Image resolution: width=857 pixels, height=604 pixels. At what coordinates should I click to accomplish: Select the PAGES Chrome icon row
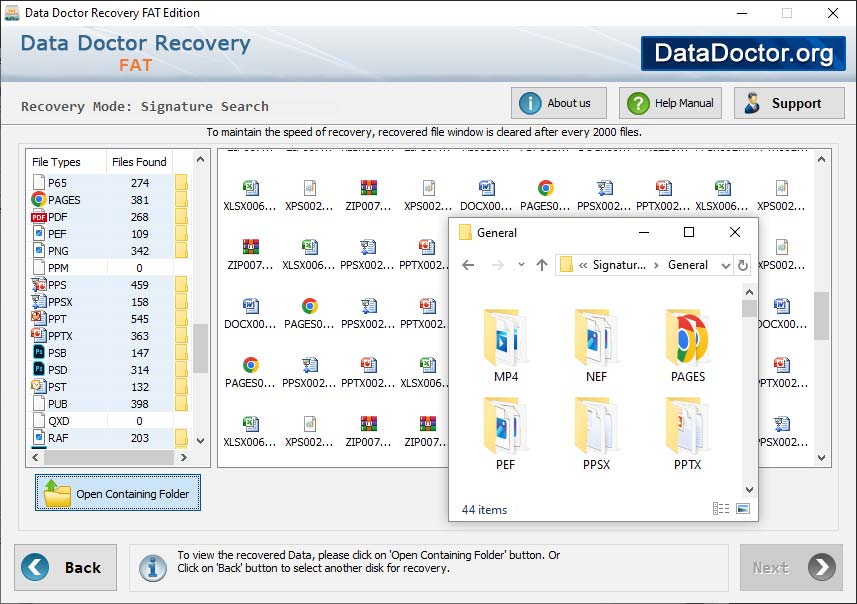coord(38,200)
